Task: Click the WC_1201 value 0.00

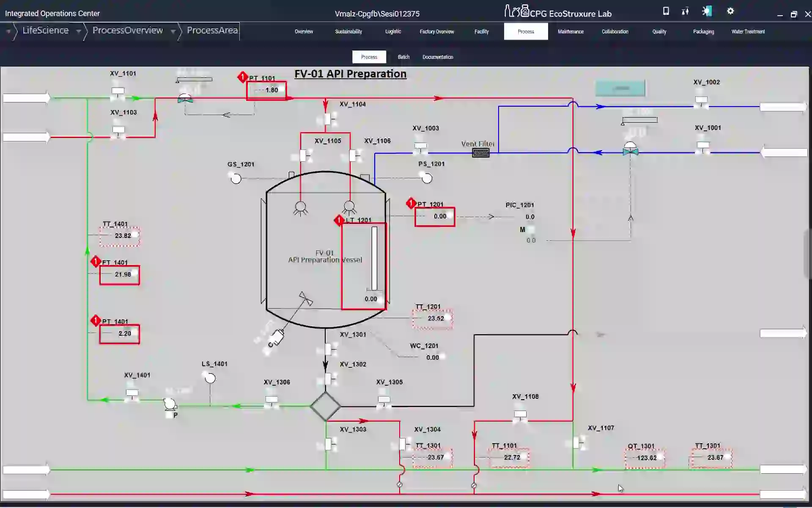Action: coord(433,358)
